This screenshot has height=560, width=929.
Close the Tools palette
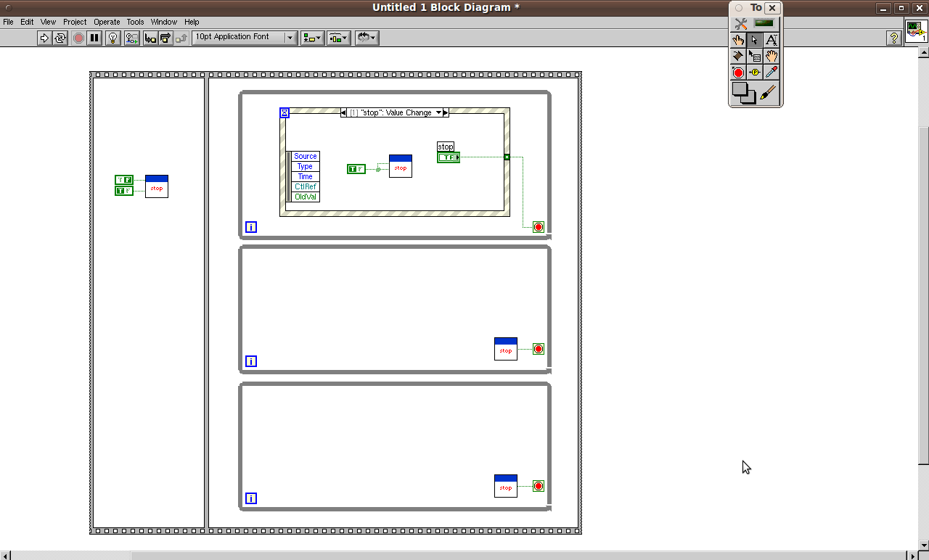tap(772, 8)
